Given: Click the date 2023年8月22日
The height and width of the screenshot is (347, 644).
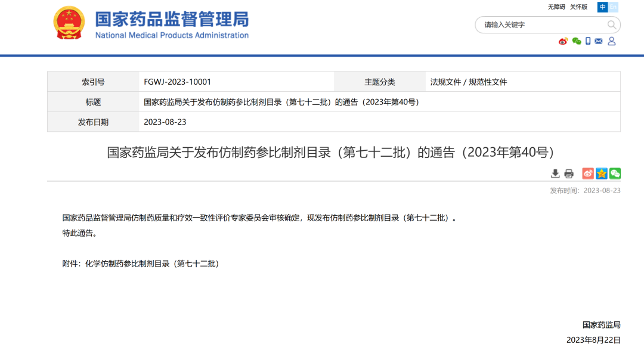Looking at the screenshot, I should [593, 340].
